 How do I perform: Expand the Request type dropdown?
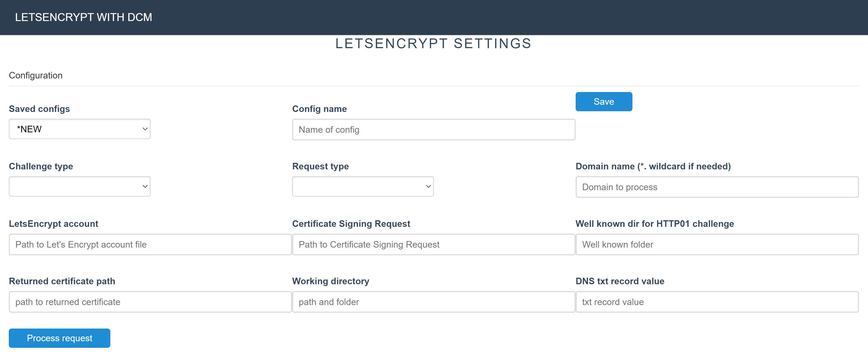(363, 186)
